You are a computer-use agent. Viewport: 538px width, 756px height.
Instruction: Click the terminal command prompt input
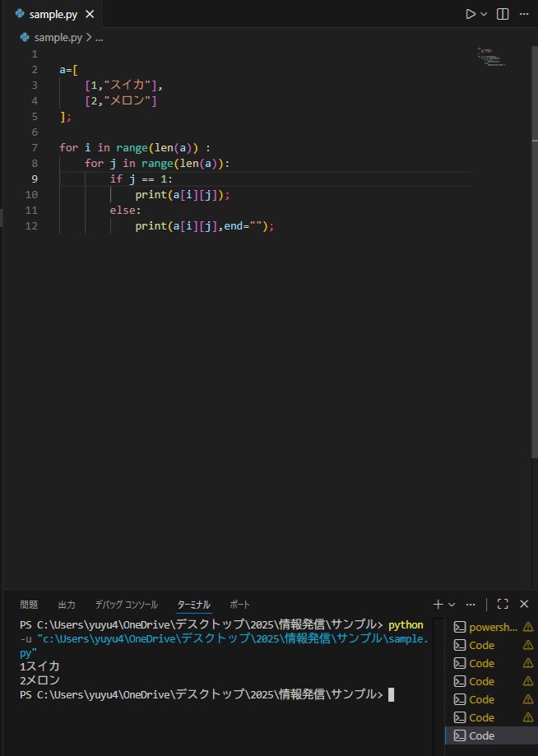coord(392,694)
